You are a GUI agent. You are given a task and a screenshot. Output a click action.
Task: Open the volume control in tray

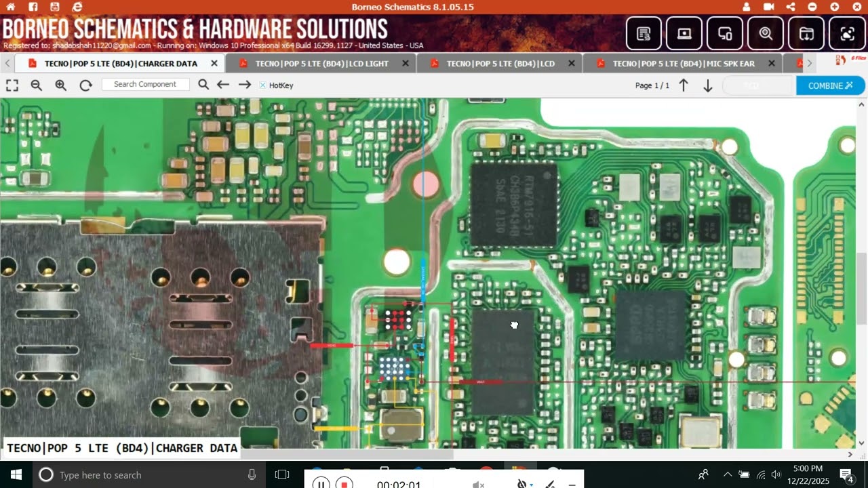click(x=776, y=474)
